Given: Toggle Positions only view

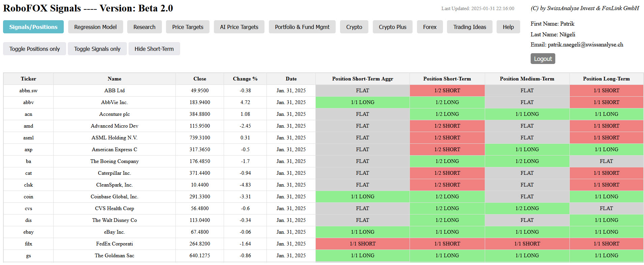Looking at the screenshot, I should coord(34,49).
